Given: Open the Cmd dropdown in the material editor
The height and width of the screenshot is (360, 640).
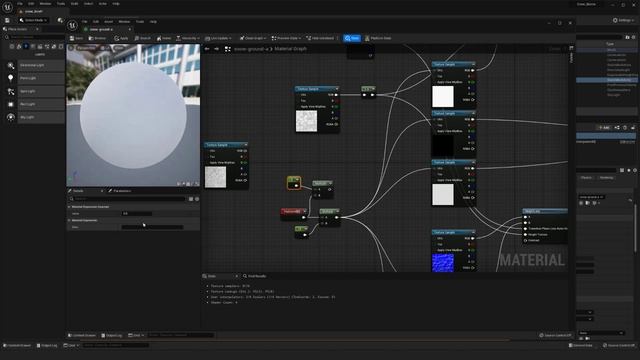Looking at the screenshot, I should tap(136, 336).
